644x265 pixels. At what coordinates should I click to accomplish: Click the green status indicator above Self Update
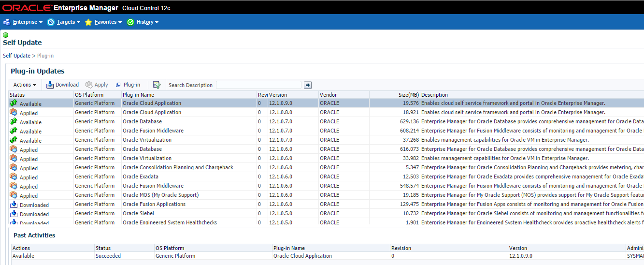click(x=6, y=35)
